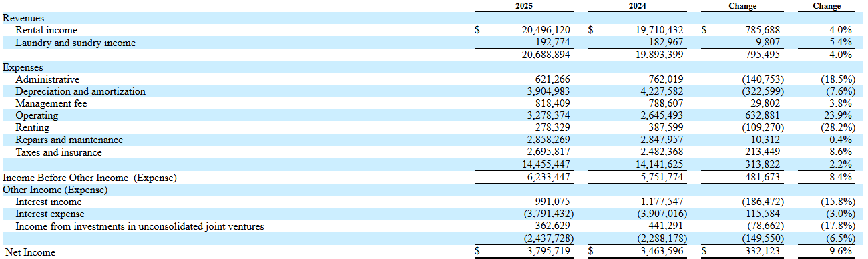Click the 'Net Income' label
868x259 pixels.
[31, 252]
